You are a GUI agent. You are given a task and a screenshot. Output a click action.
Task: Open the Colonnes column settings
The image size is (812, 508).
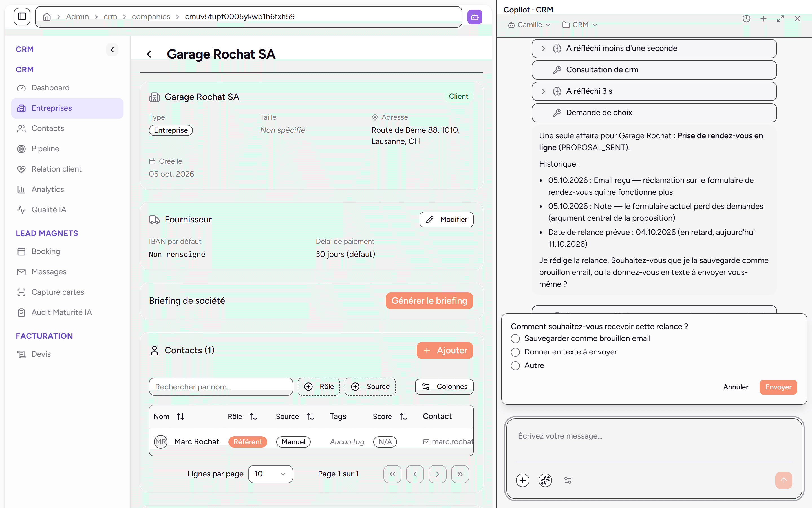tap(444, 386)
